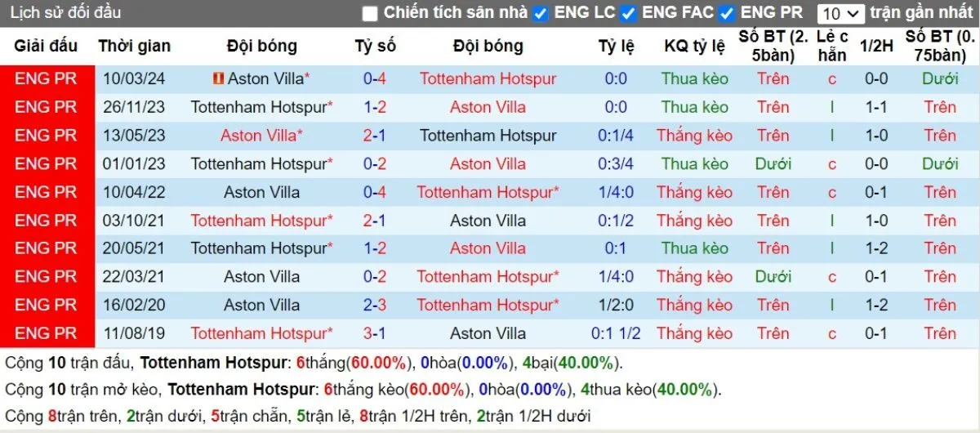Click the 3-1 score from 11/08/19

[375, 333]
